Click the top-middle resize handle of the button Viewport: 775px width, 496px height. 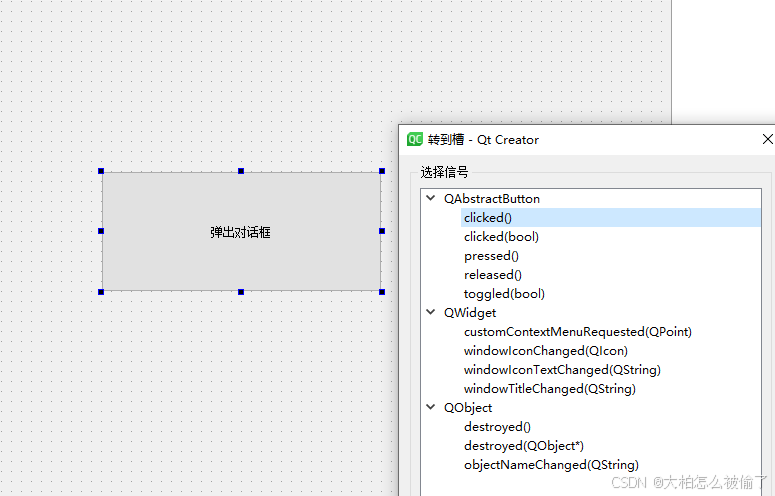click(x=241, y=171)
